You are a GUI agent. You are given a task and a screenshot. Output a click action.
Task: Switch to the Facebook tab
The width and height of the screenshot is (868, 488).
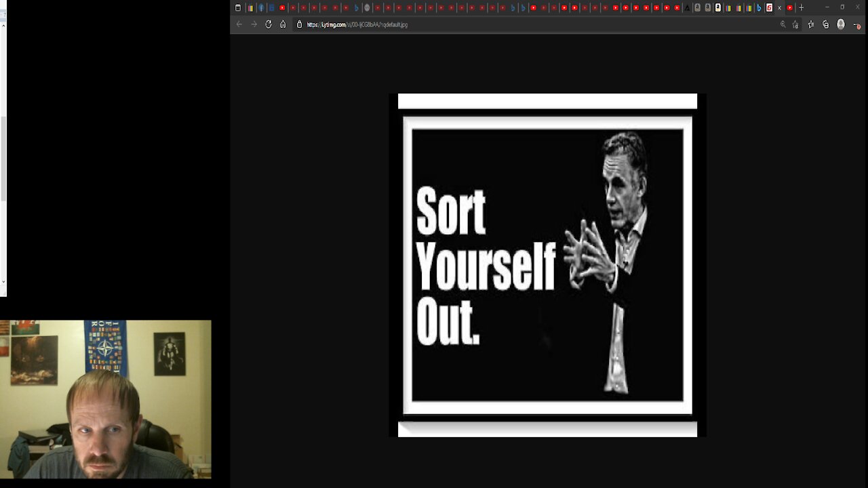pyautogui.click(x=261, y=8)
